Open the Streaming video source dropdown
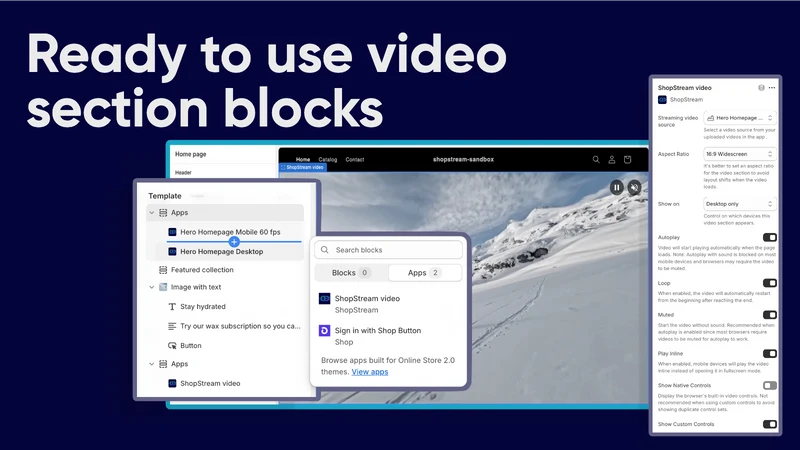This screenshot has width=800, height=450. (x=740, y=118)
